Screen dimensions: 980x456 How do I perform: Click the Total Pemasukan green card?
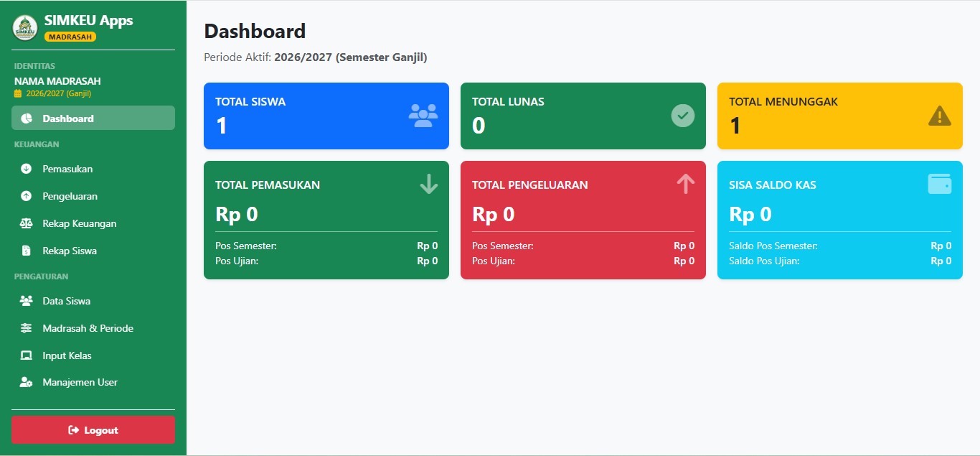coord(326,220)
